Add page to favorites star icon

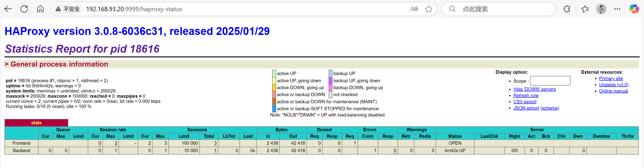click(x=429, y=9)
